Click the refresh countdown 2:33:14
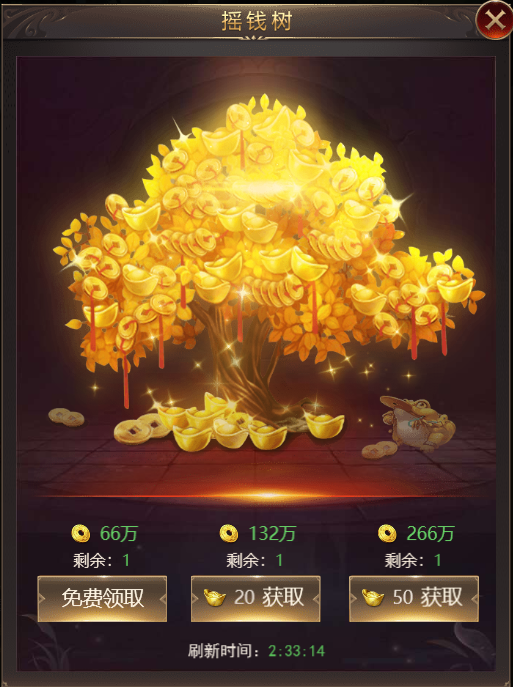This screenshot has width=513, height=687. point(297,651)
